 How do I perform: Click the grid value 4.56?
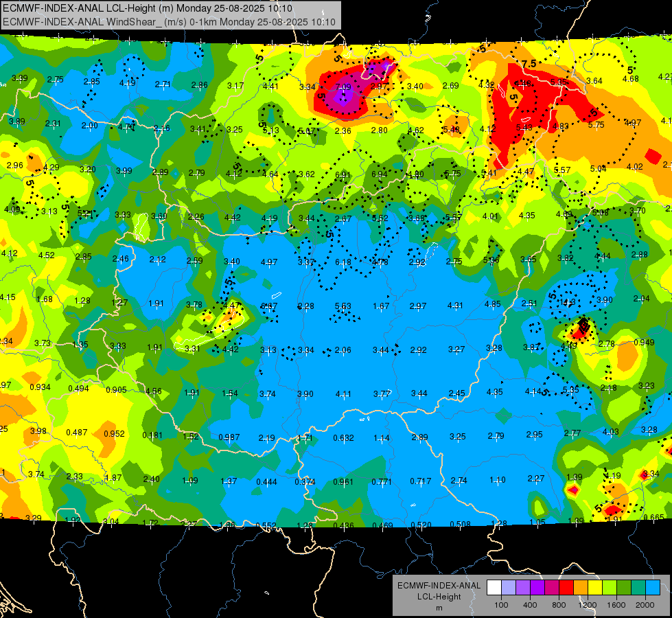(x=154, y=391)
